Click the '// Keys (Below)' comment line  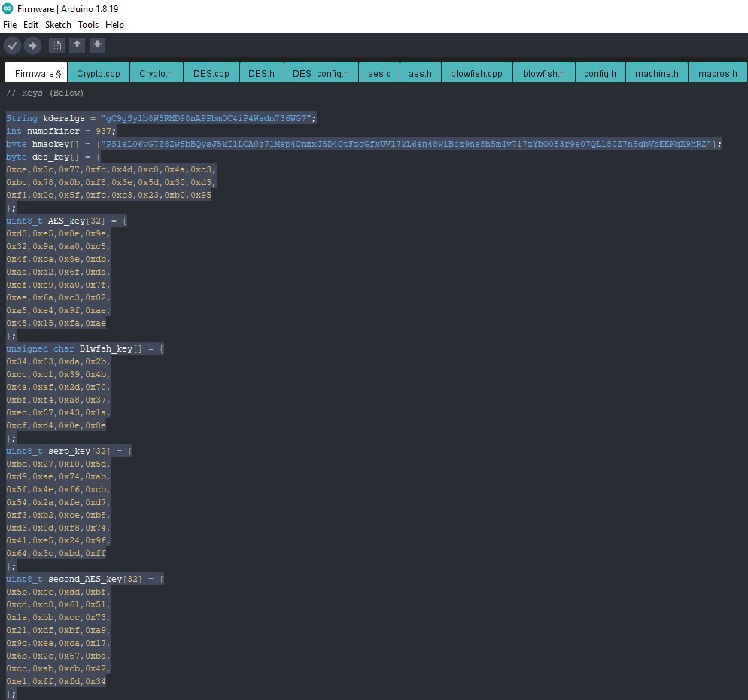45,93
